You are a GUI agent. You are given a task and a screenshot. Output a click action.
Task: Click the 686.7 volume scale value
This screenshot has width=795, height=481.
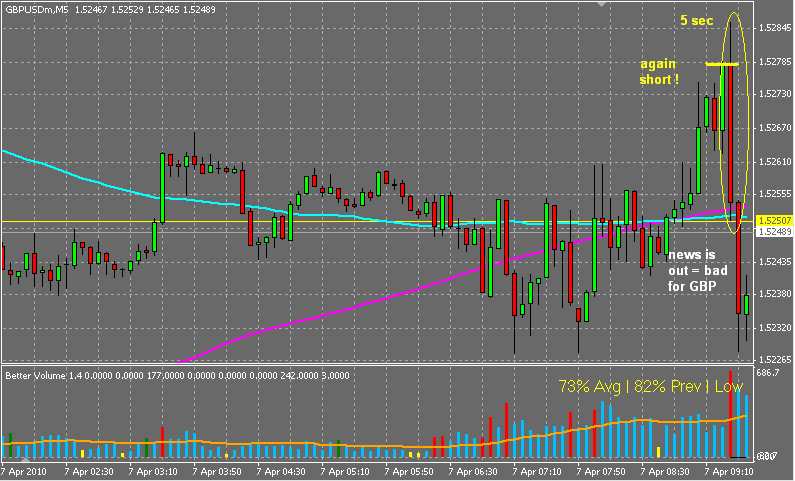[x=769, y=373]
